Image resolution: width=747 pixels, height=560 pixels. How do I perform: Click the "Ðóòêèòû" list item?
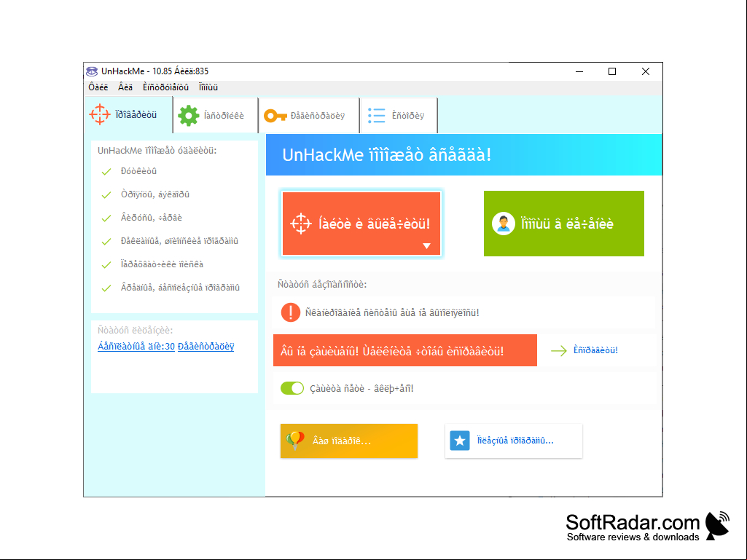tap(138, 171)
